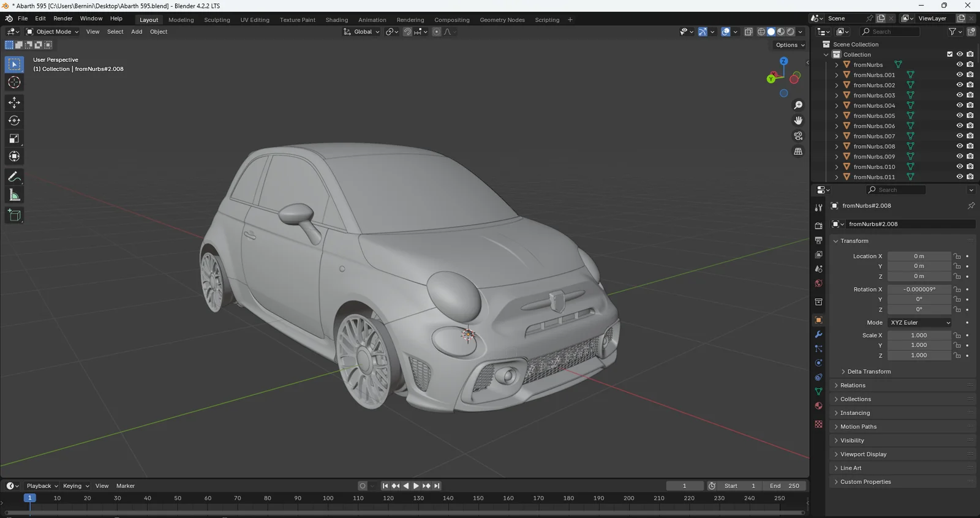Viewport: 980px width, 518px height.
Task: Switch to wireframe viewport shading
Action: [761, 32]
